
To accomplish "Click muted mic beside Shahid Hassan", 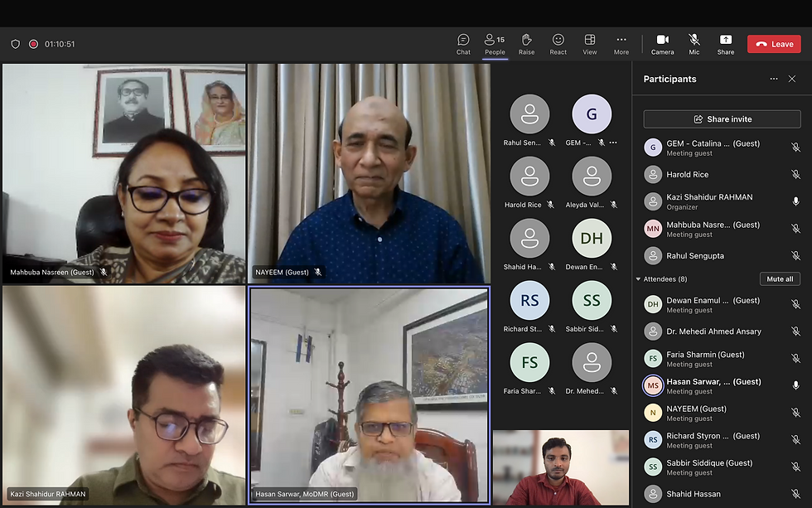I will coord(795,494).
